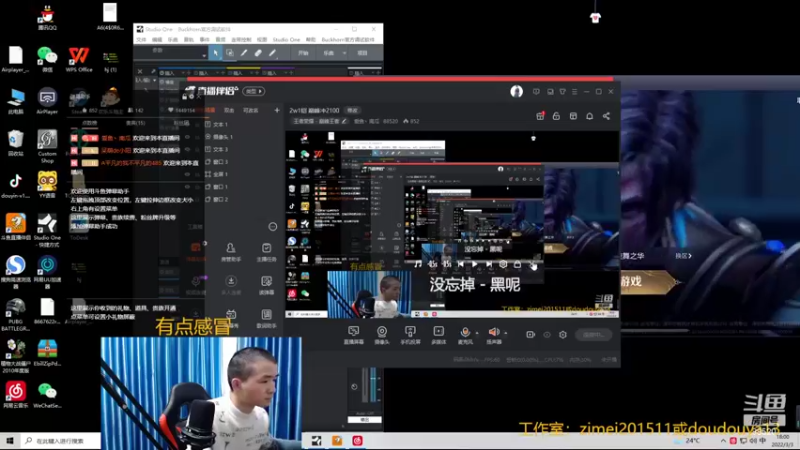
Task: Toggle the preview eye icon in bottom bar
Action: coord(547,335)
